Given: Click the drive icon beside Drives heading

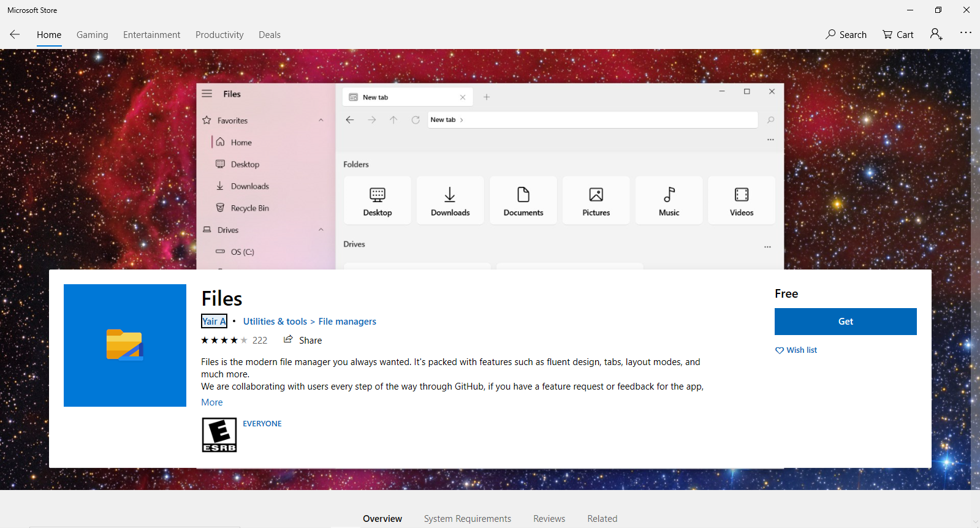Looking at the screenshot, I should 207,230.
